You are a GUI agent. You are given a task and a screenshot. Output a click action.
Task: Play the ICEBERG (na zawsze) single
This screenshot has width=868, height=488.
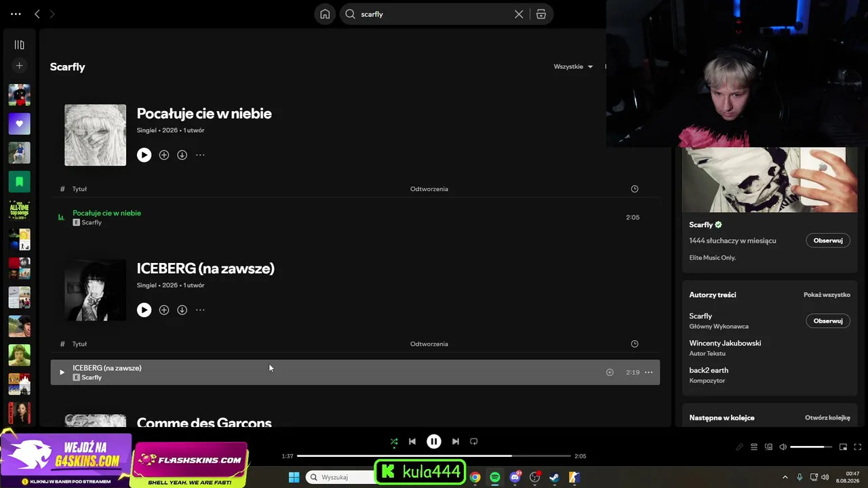pyautogui.click(x=144, y=310)
